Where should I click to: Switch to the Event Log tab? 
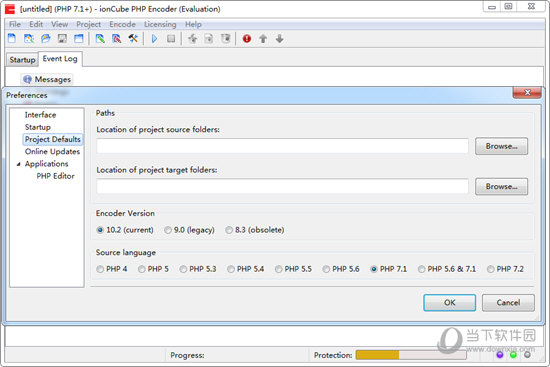click(60, 59)
